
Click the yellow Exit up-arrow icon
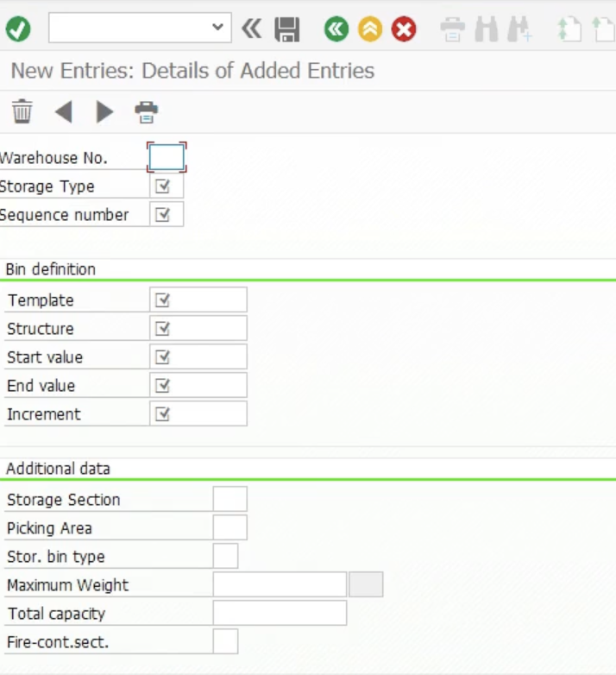(370, 29)
